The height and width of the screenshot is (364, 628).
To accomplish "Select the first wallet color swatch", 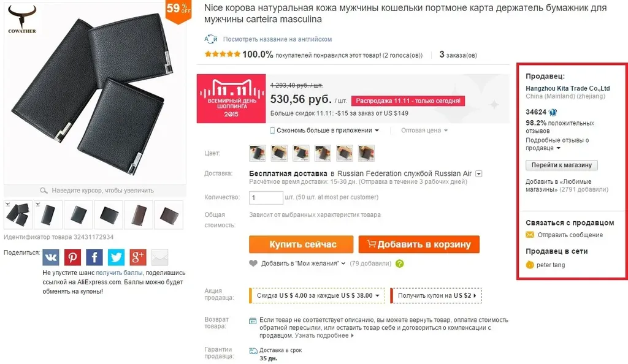I will pyautogui.click(x=258, y=153).
